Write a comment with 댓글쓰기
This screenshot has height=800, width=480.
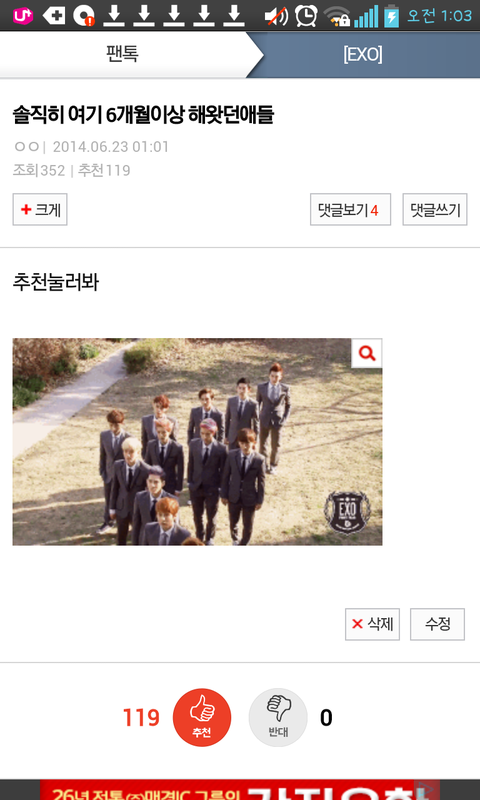tap(435, 209)
